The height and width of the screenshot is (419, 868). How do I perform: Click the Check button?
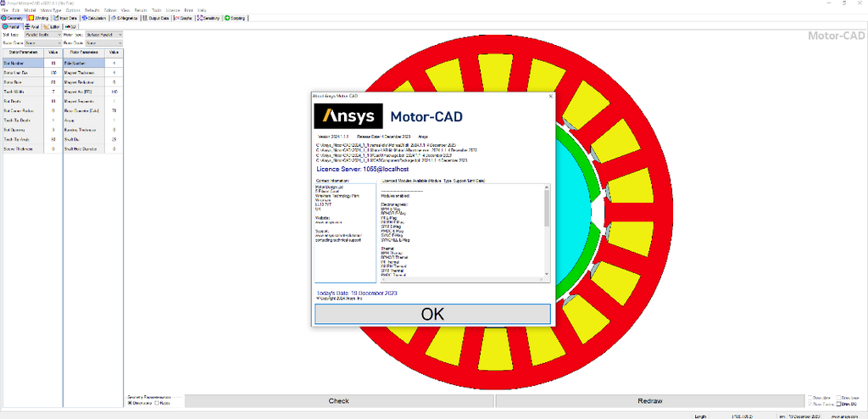[339, 400]
